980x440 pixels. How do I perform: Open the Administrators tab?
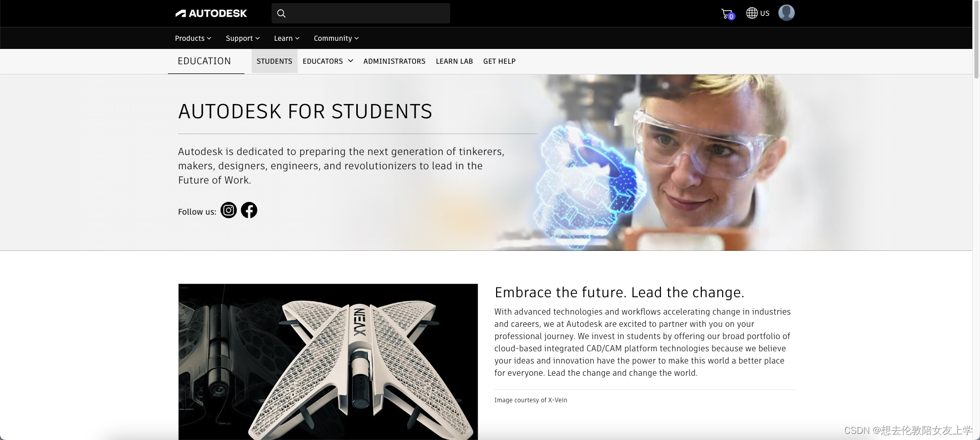[395, 61]
